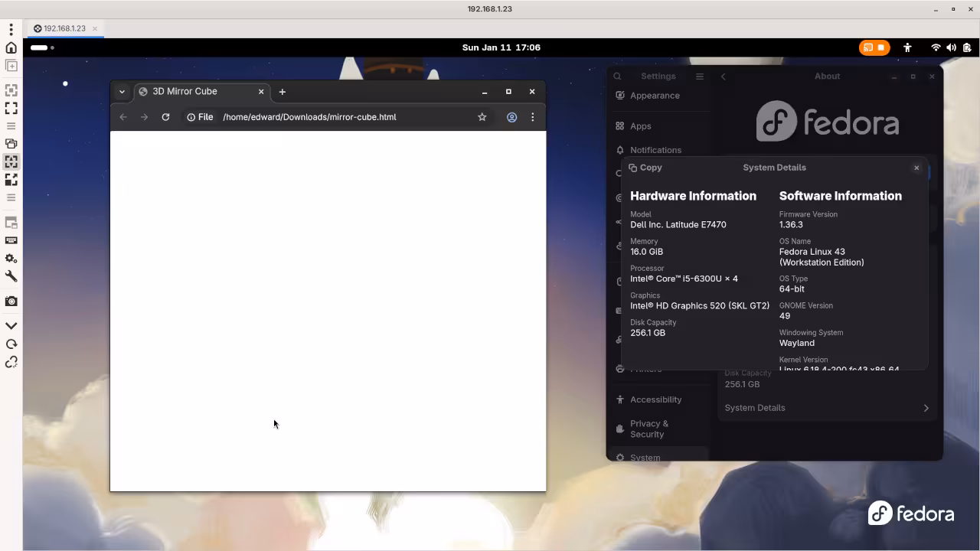Enter fullscreen via Remmina toolbar icon
This screenshot has width=980, height=551.
11,107
